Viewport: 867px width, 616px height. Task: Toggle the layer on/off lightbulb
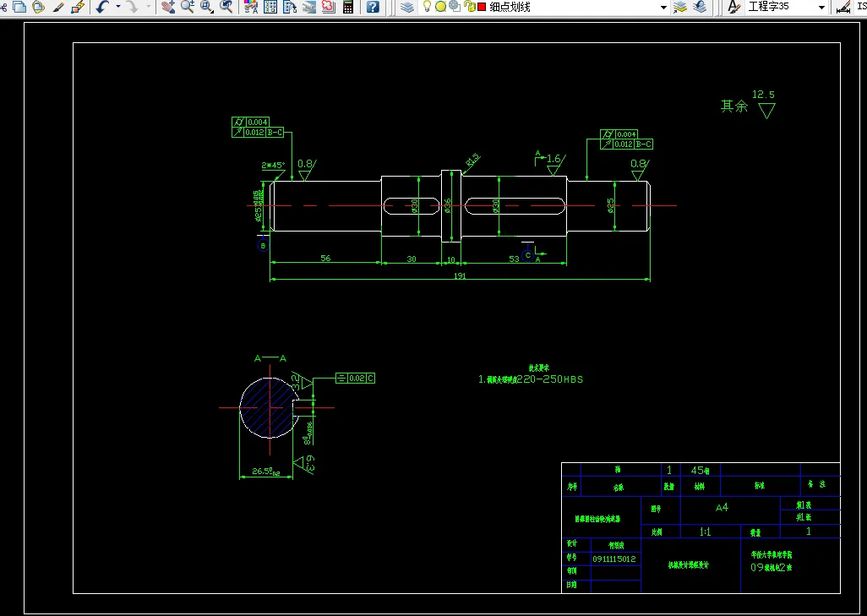[x=426, y=7]
